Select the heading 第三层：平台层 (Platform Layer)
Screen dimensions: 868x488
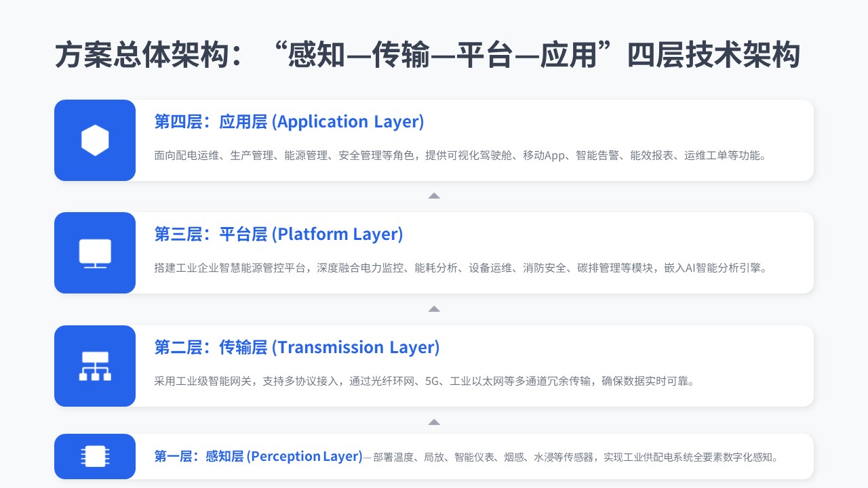click(278, 235)
